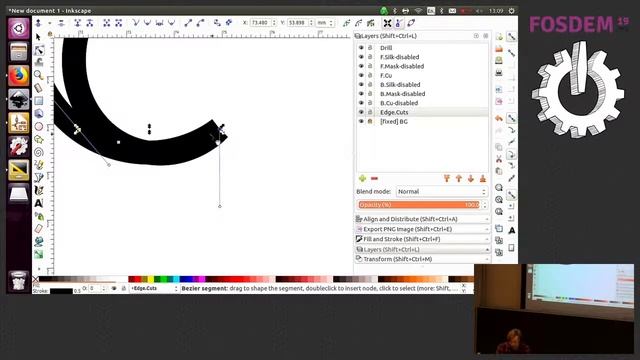640x360 pixels.
Task: Make selected segments straight lines
Action: pos(188,23)
